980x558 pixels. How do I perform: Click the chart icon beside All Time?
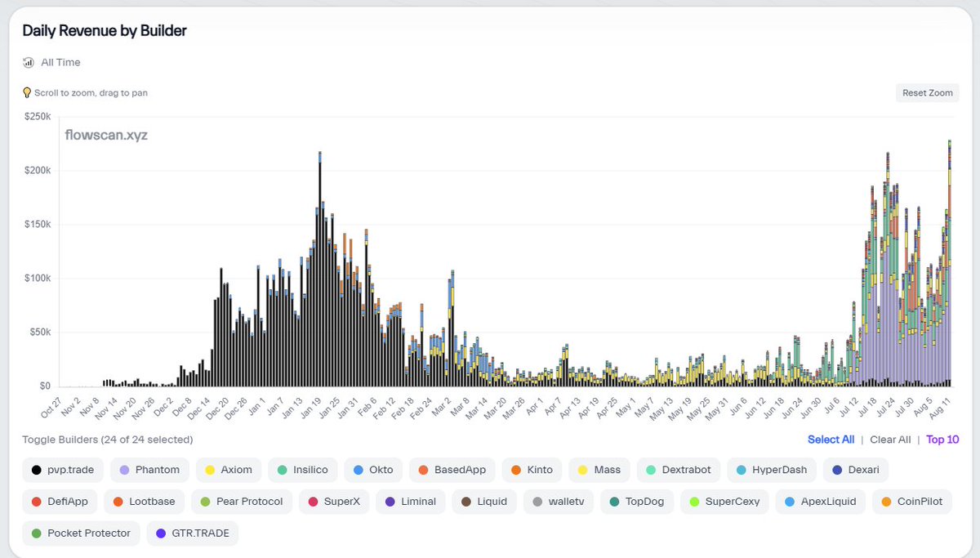click(28, 62)
